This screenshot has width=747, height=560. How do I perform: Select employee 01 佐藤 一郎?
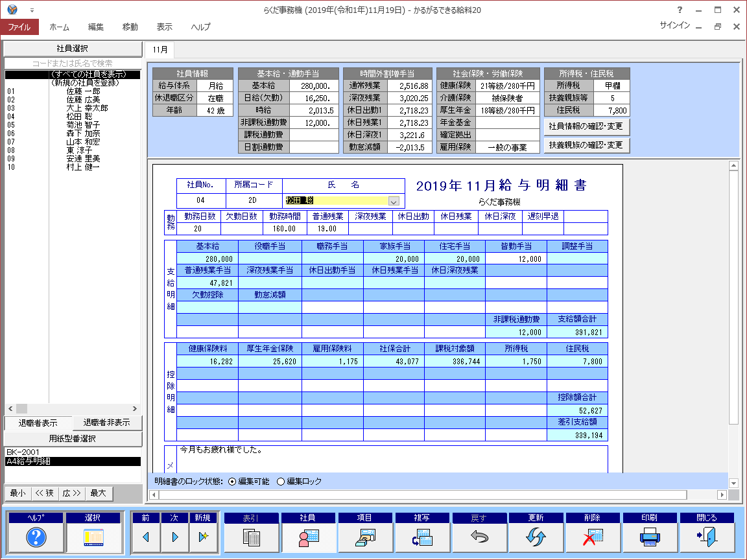point(73,91)
